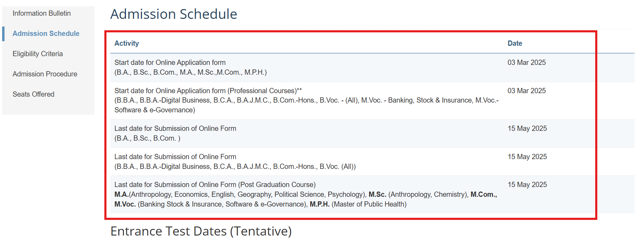Screen dimensions: 644x246
Task: Click the Entrance Test Dates (Tentative) heading
Action: (x=201, y=231)
